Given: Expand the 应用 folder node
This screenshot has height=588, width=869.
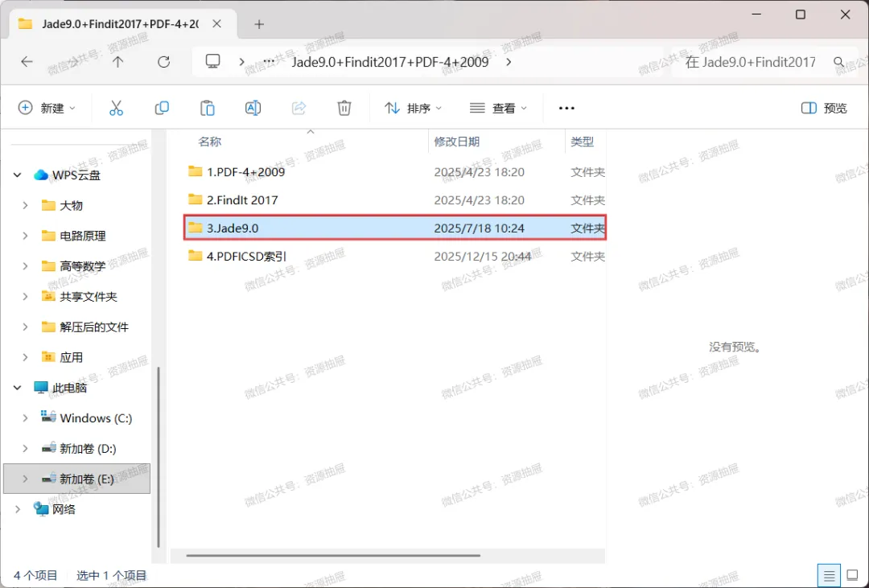Looking at the screenshot, I should [25, 358].
